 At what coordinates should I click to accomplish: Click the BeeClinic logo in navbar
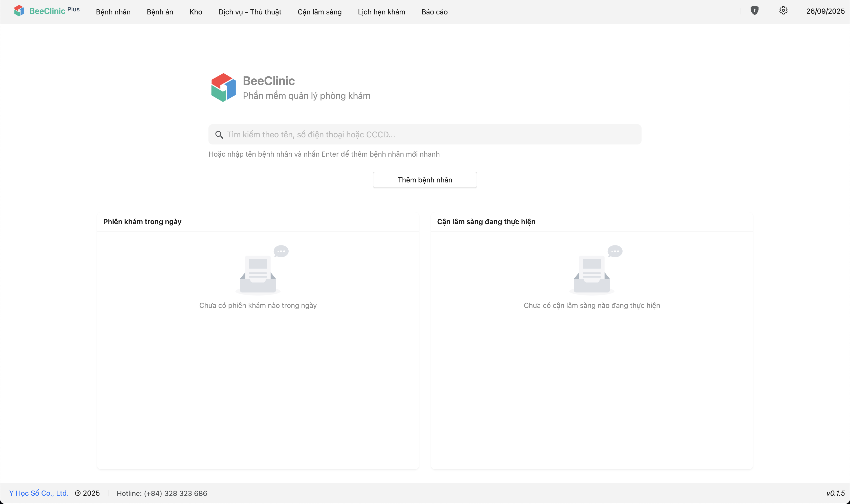click(19, 11)
